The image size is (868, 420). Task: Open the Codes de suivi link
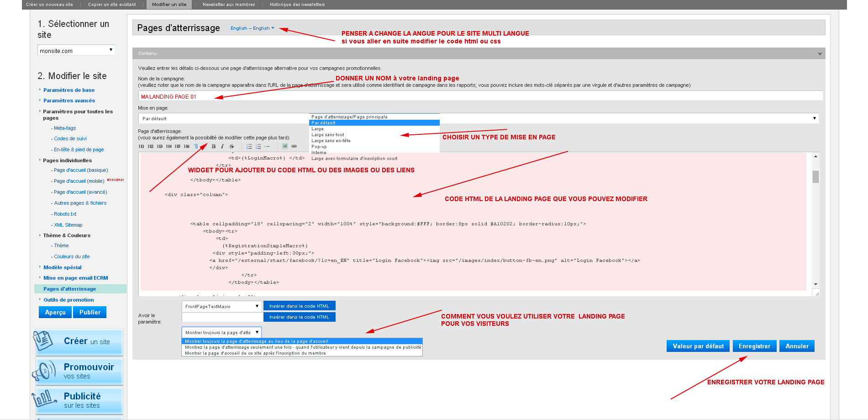click(70, 138)
